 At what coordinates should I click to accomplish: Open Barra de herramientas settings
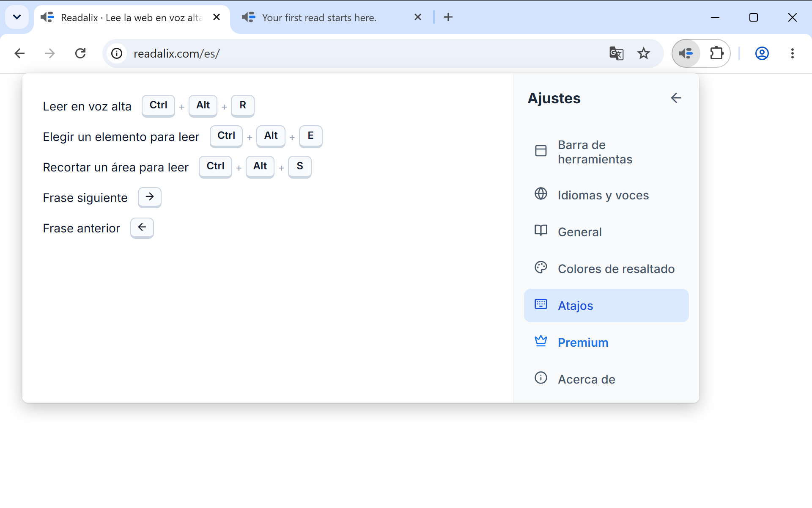[606, 152]
